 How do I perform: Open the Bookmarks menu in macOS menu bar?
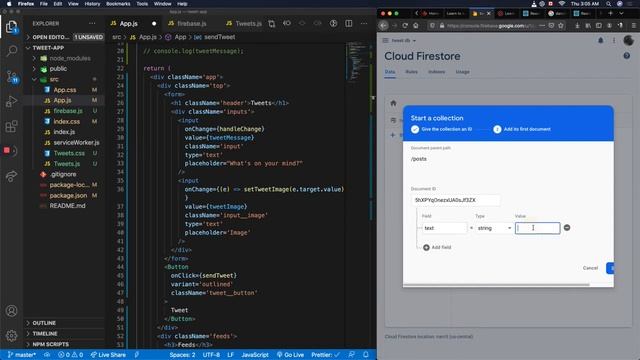click(x=118, y=4)
